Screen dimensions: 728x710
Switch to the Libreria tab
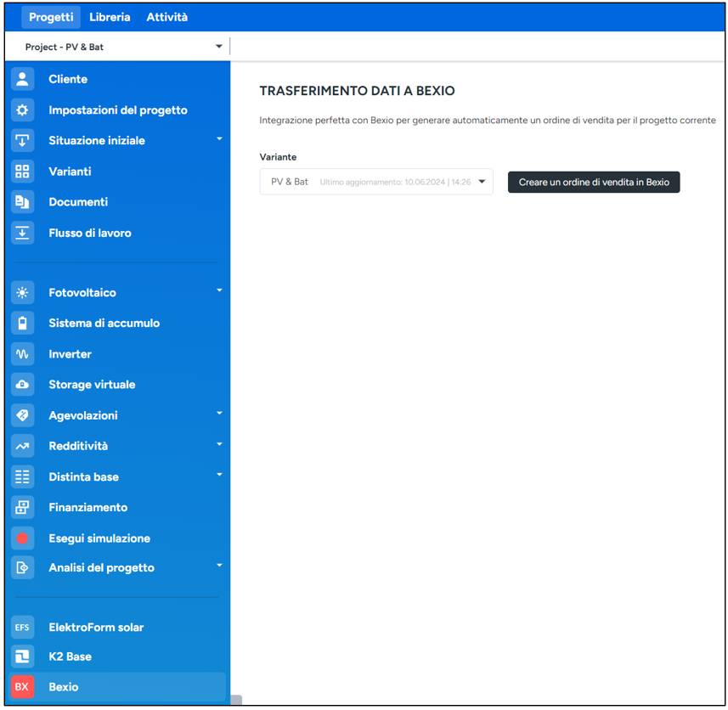tap(110, 17)
